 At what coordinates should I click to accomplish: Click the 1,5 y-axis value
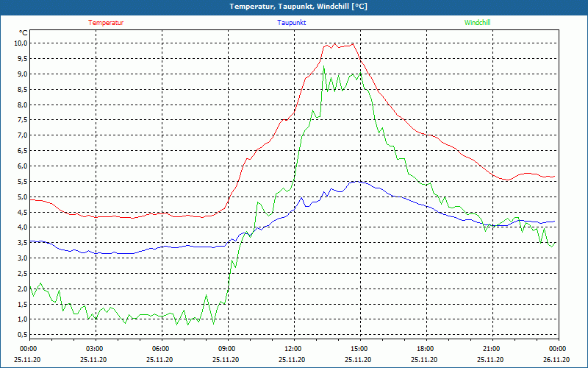pyautogui.click(x=23, y=304)
